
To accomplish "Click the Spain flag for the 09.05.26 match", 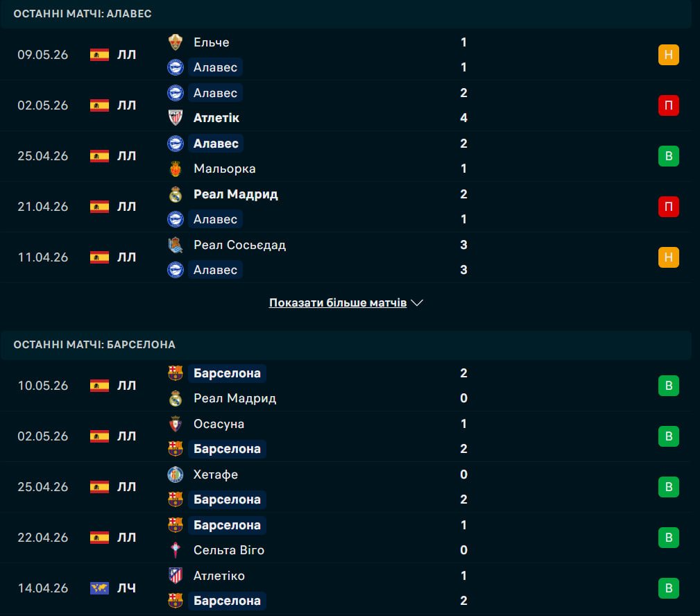I will tap(99, 55).
